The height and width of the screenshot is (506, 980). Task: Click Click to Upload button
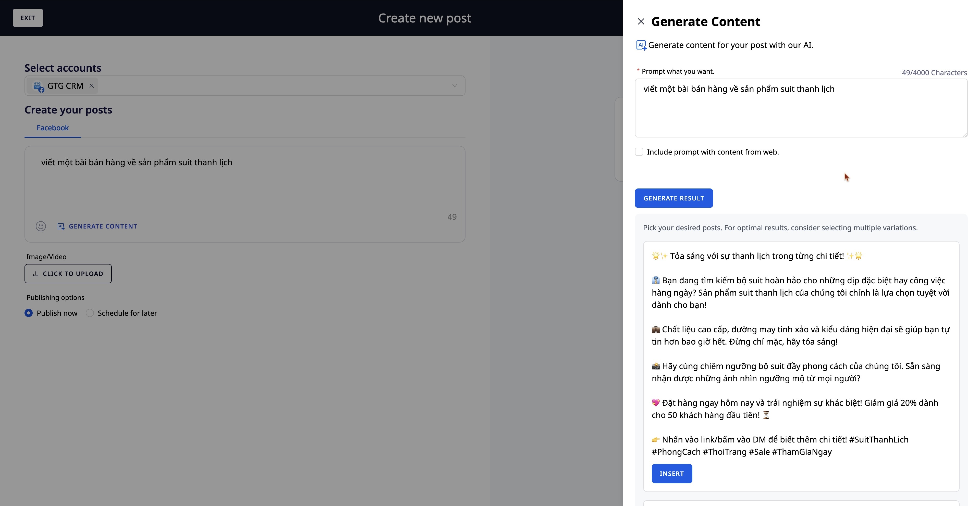click(68, 274)
